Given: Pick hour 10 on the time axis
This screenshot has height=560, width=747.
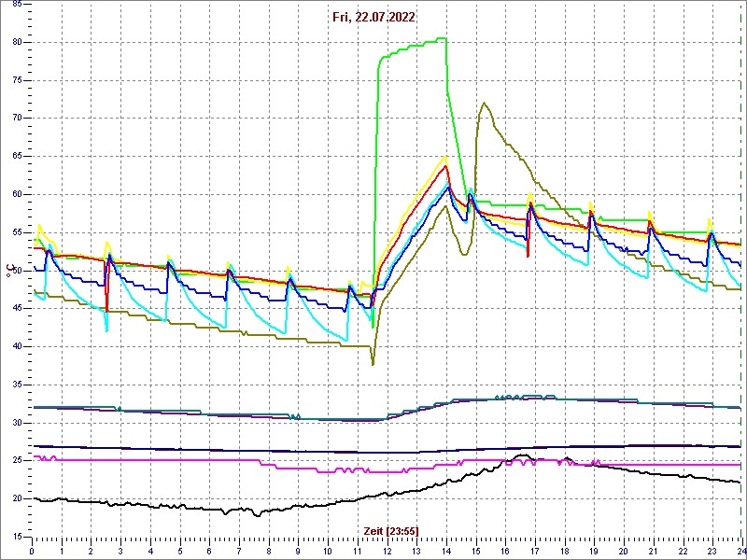Looking at the screenshot, I should pos(328,552).
